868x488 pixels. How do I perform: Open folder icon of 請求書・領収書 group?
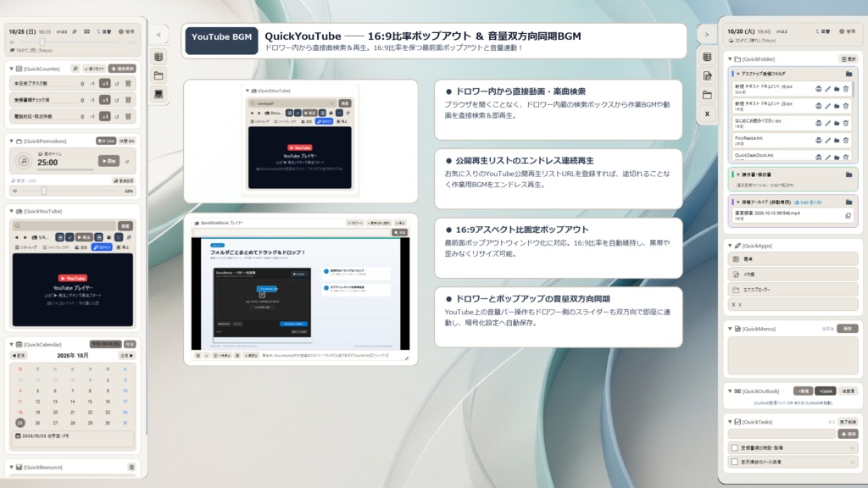(x=849, y=175)
